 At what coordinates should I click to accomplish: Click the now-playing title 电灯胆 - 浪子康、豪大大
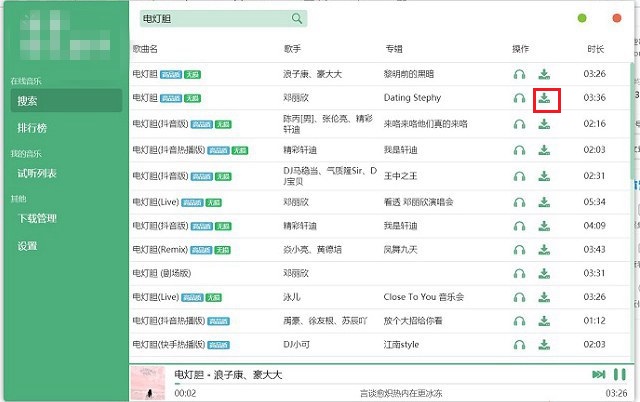coord(228,374)
